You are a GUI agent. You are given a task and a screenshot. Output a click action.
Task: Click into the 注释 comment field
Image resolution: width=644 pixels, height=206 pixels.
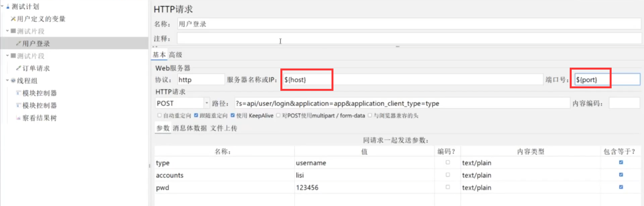pyautogui.click(x=409, y=38)
